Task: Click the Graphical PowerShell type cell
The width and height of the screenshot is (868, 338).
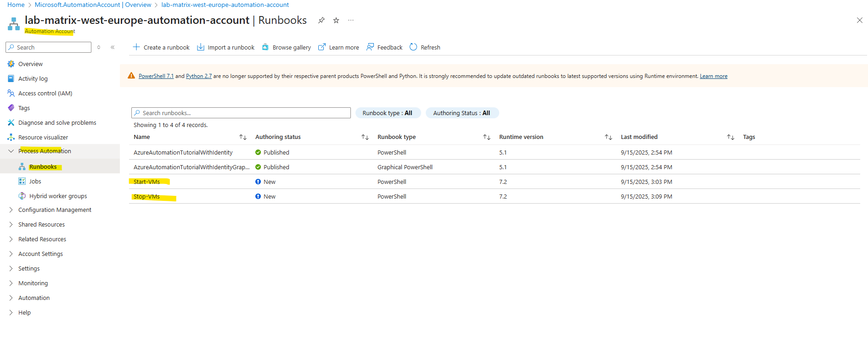Action: point(405,167)
